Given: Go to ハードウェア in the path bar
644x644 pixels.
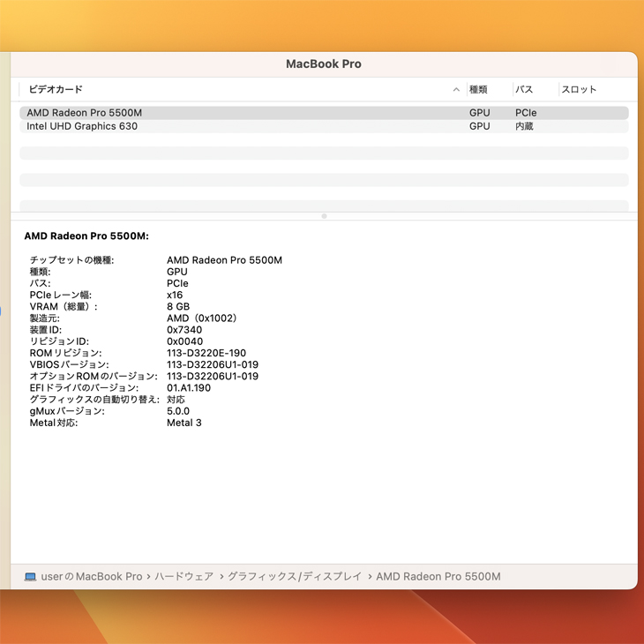Looking at the screenshot, I should coord(183,577).
